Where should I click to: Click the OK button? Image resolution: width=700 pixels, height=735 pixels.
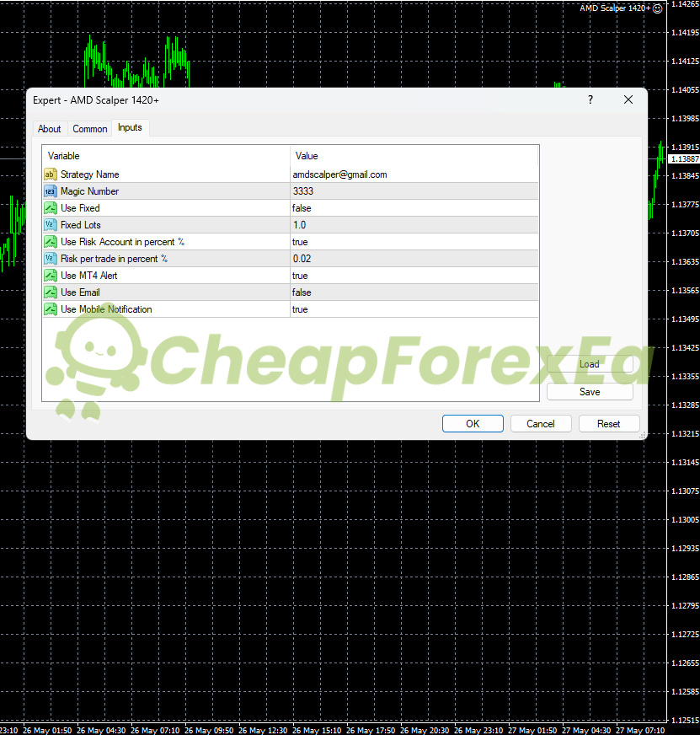(x=473, y=424)
